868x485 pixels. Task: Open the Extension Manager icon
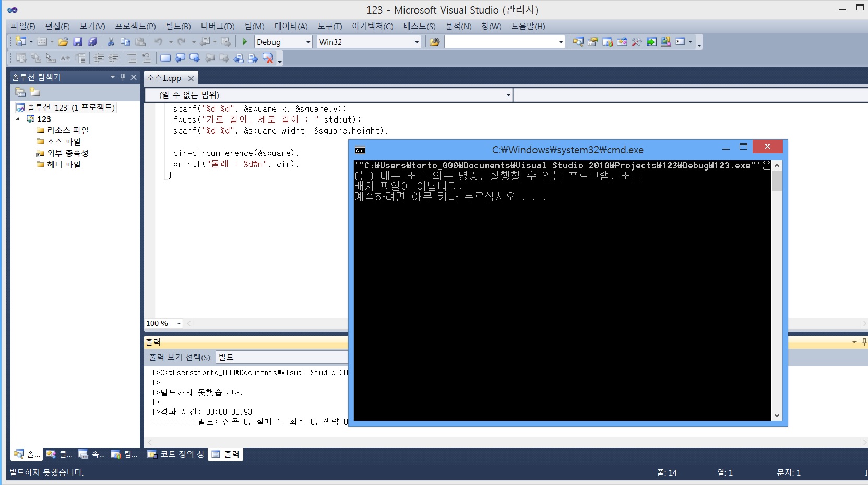pos(666,42)
